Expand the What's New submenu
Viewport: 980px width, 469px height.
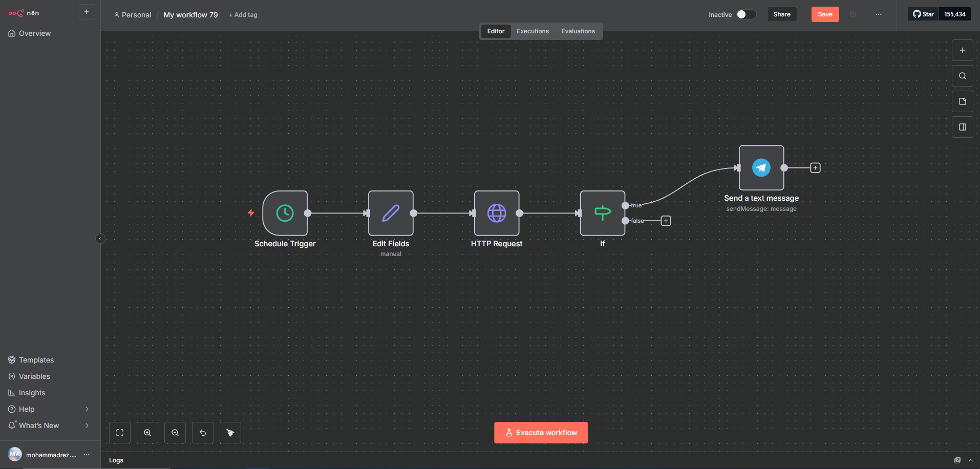click(87, 425)
